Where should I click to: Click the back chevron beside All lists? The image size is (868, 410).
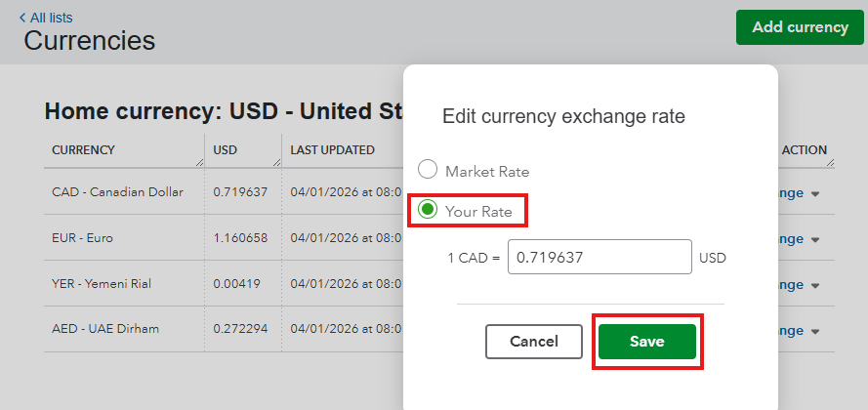point(22,18)
